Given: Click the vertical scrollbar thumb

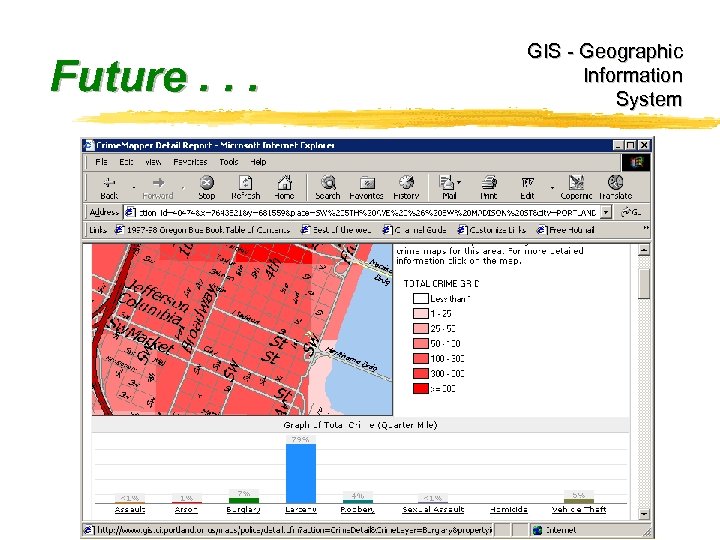Looking at the screenshot, I should coord(644,283).
